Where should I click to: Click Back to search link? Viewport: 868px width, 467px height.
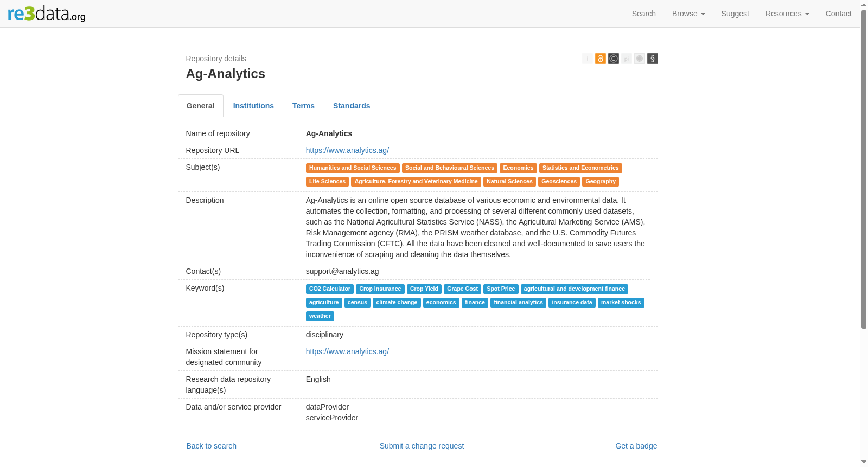(x=212, y=446)
